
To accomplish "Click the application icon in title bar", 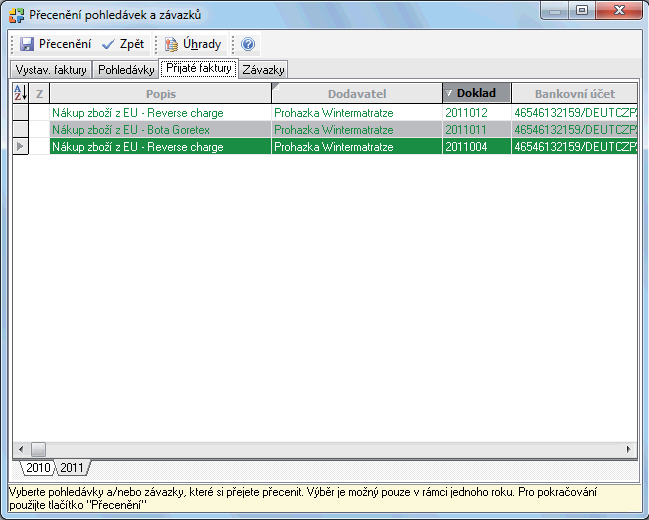I will pyautogui.click(x=16, y=13).
